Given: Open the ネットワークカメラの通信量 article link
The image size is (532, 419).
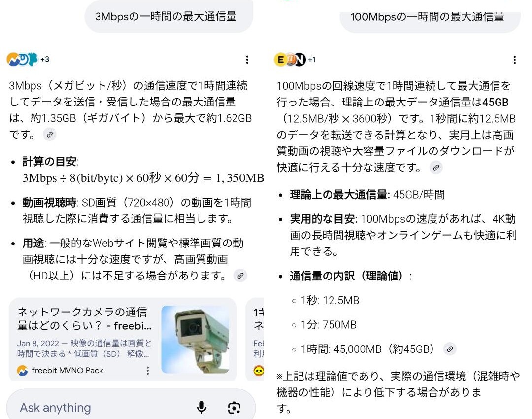Looking at the screenshot, I should coord(85,319).
